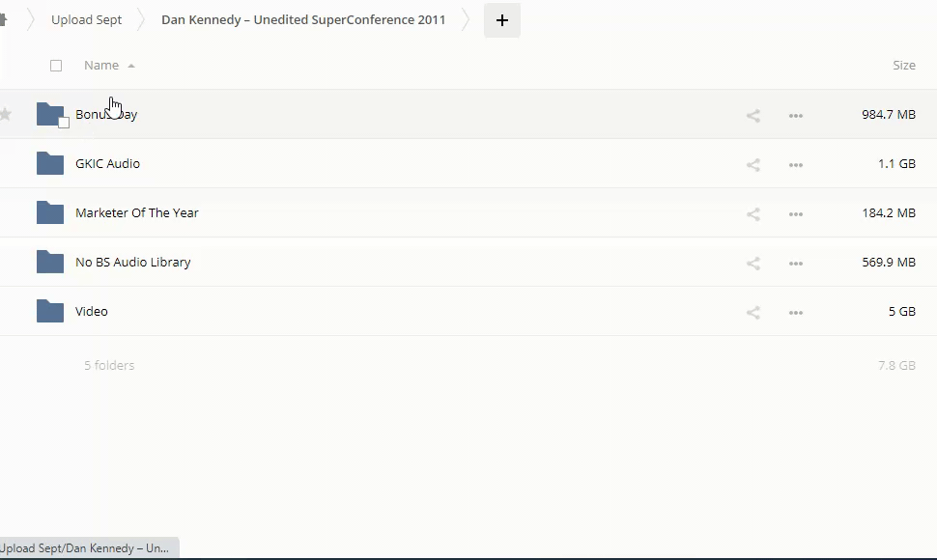Favorite the Bonus Day folder with star

tap(6, 114)
